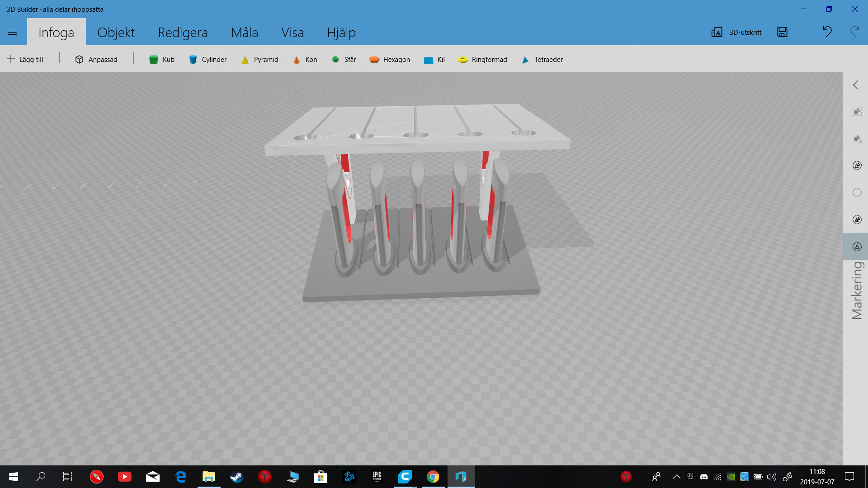The width and height of the screenshot is (868, 488).
Task: Click the ungroup icon with small x
Action: point(857,138)
